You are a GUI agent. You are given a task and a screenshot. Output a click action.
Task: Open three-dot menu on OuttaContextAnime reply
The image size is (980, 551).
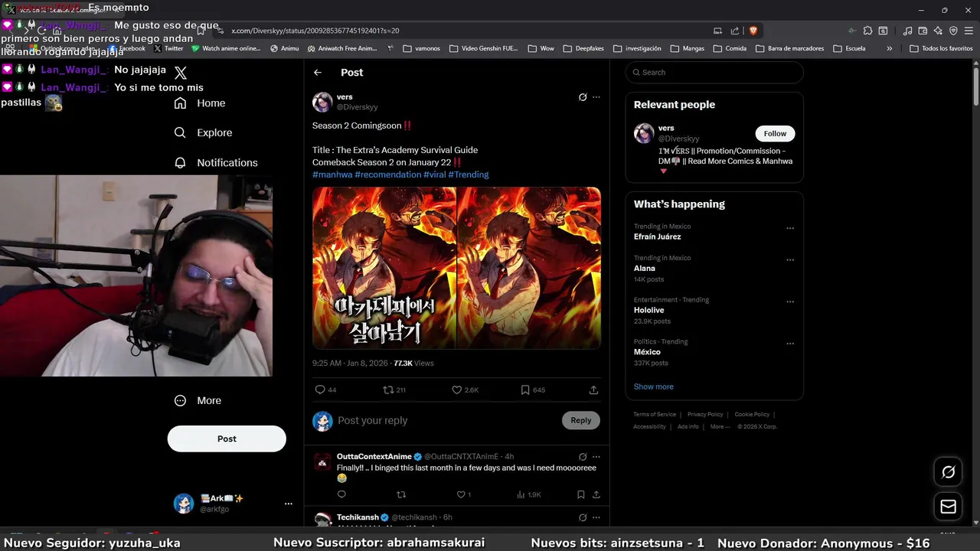click(x=596, y=457)
